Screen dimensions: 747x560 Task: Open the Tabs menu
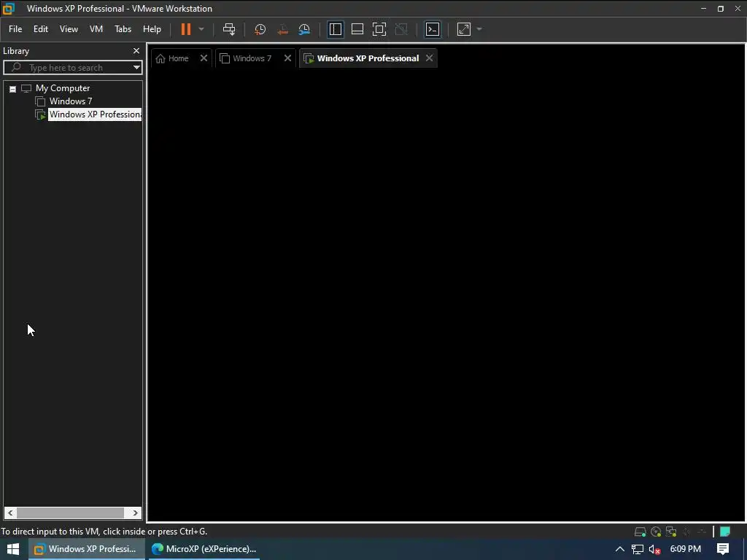pyautogui.click(x=123, y=29)
